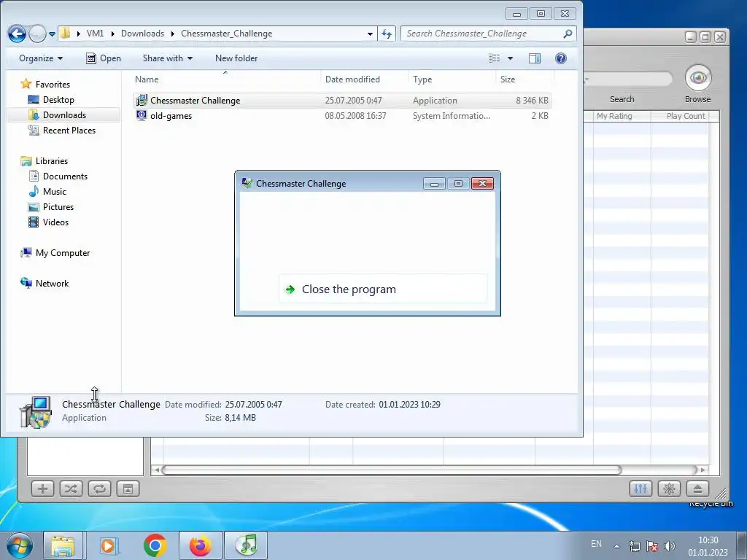Viewport: 747px width, 560px height.
Task: Expand the view options dropdown arrow
Action: tap(510, 58)
